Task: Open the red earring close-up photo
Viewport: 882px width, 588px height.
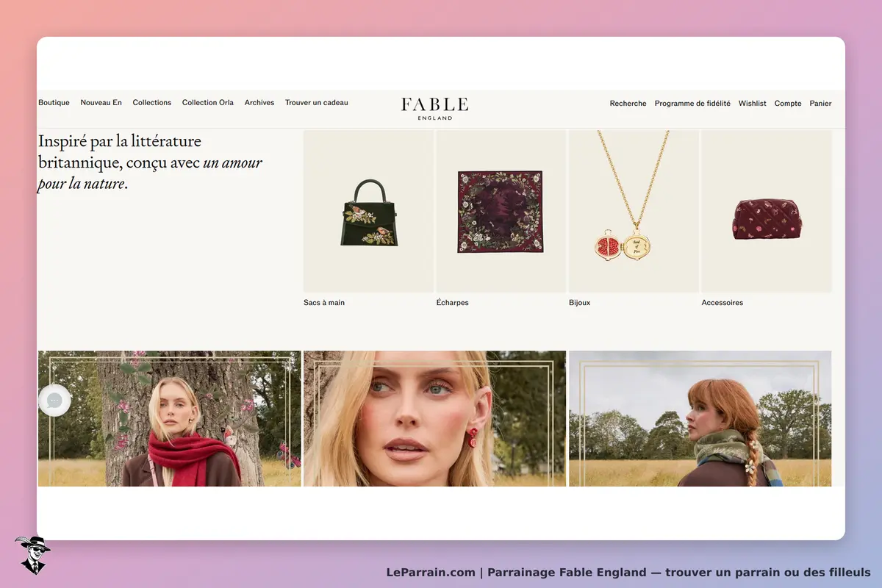Action: point(434,418)
